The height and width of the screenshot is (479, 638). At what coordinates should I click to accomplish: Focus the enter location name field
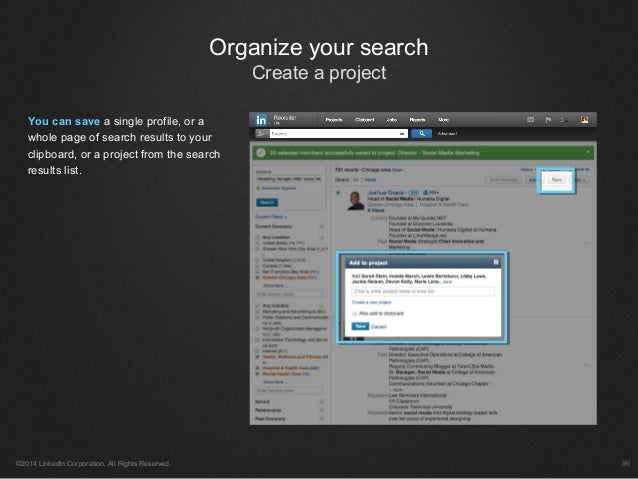(x=289, y=294)
